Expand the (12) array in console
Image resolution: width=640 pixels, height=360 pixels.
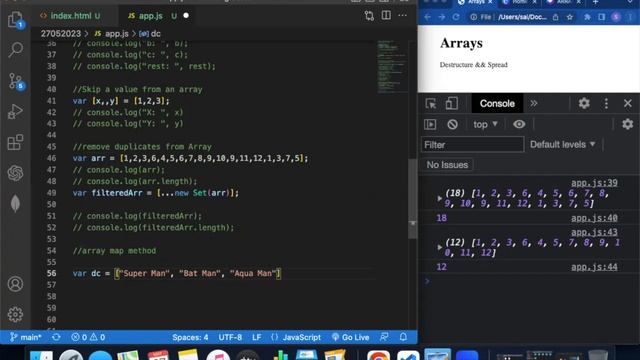440,247
